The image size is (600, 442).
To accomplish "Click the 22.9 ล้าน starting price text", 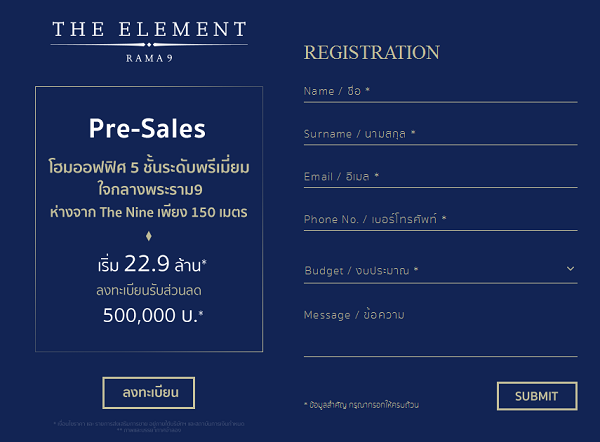I will point(152,264).
